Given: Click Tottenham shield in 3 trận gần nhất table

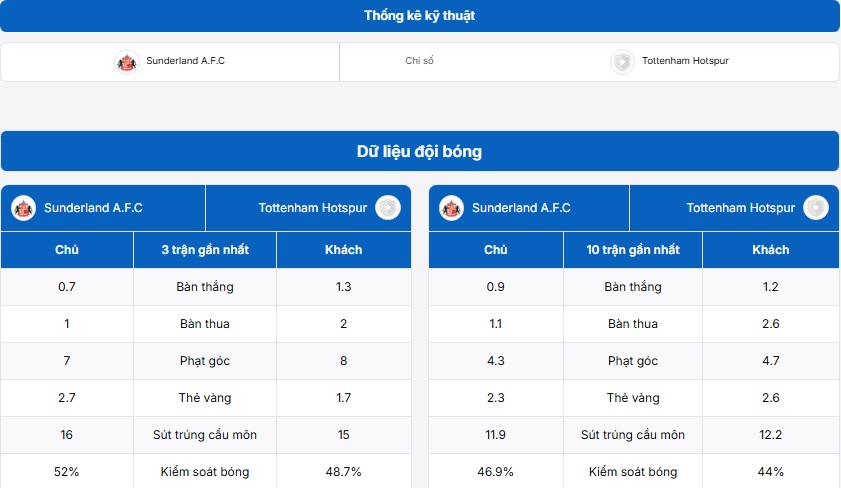Looking at the screenshot, I should coord(388,208).
